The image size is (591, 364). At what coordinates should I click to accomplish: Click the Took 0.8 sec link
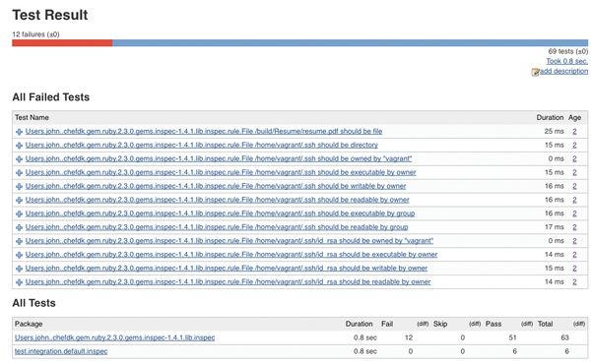(x=567, y=61)
